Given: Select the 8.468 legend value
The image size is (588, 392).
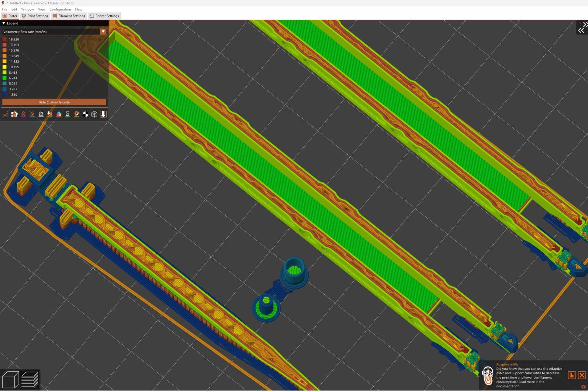Looking at the screenshot, I should coord(13,73).
